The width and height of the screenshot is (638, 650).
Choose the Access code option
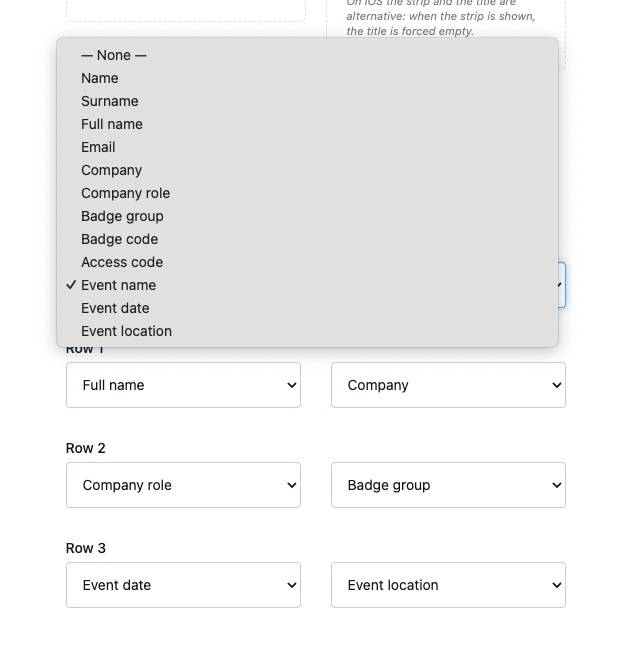point(307,262)
